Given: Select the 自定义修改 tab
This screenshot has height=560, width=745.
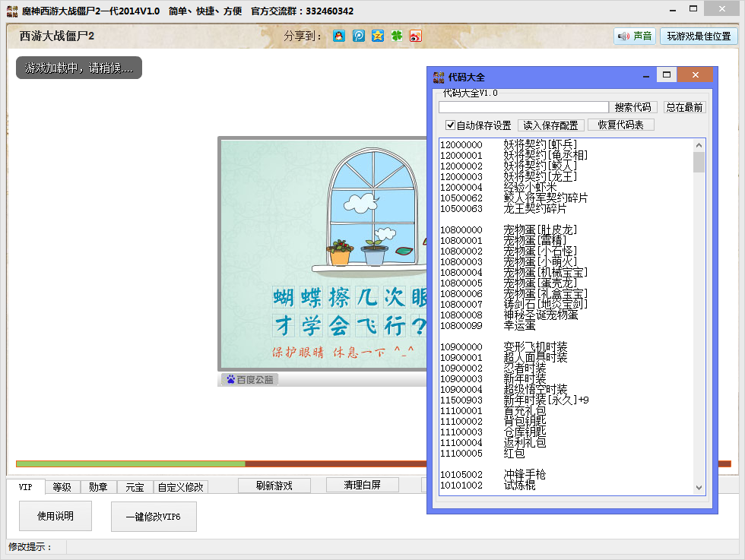Looking at the screenshot, I should (180, 487).
